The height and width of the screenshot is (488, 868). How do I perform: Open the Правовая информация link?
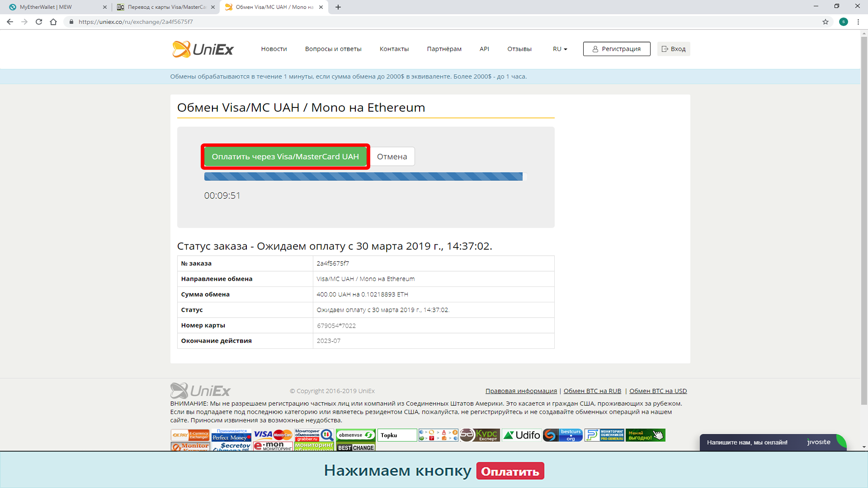tap(521, 391)
